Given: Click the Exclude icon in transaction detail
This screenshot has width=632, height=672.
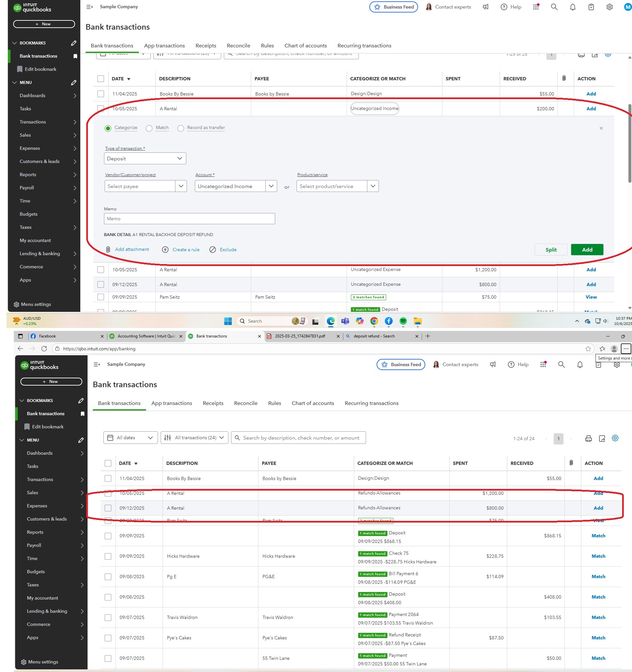Looking at the screenshot, I should click(x=213, y=250).
